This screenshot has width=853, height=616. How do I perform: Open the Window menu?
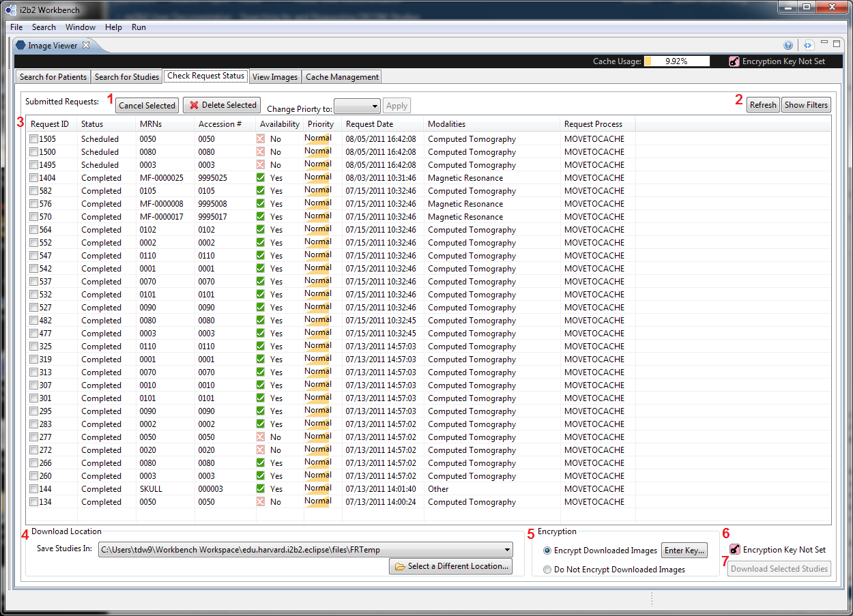coord(81,27)
